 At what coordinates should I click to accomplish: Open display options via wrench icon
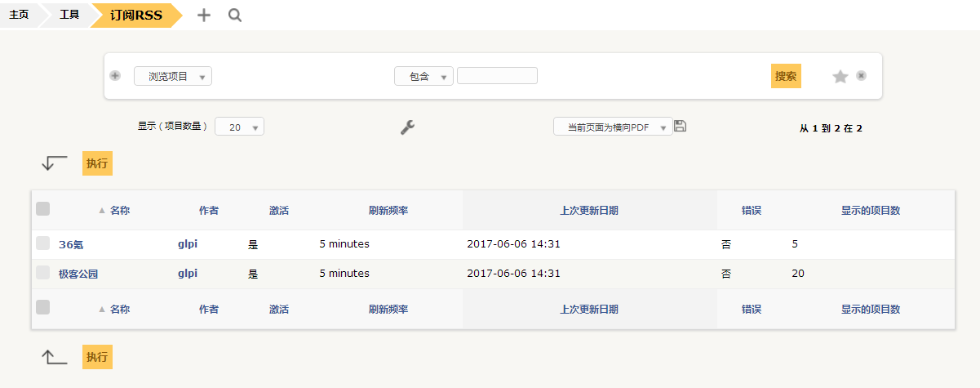pos(408,127)
